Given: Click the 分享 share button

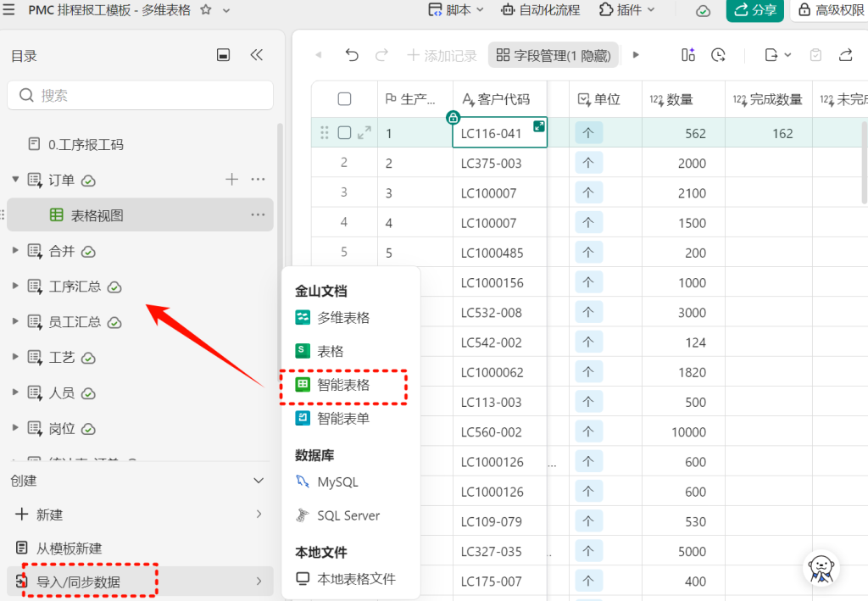Looking at the screenshot, I should [755, 10].
